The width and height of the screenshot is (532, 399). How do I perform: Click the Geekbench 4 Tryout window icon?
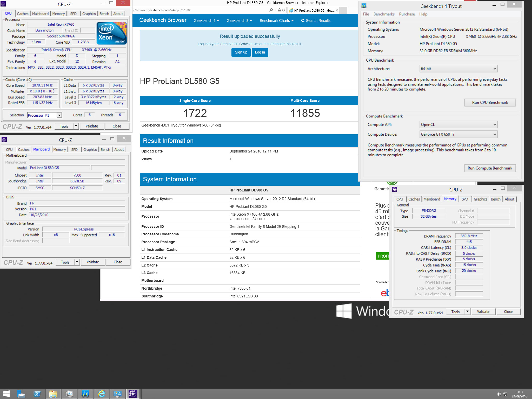pyautogui.click(x=364, y=6)
